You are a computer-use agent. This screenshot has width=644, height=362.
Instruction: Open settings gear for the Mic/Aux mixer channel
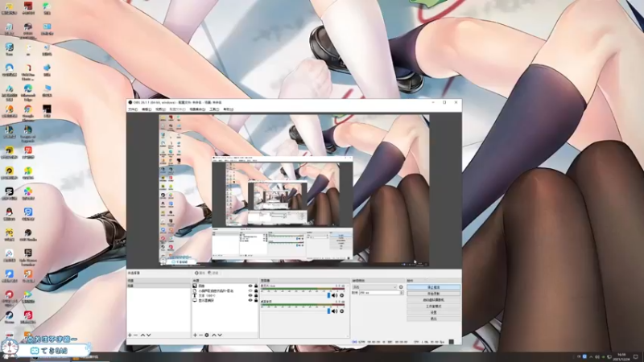click(341, 295)
